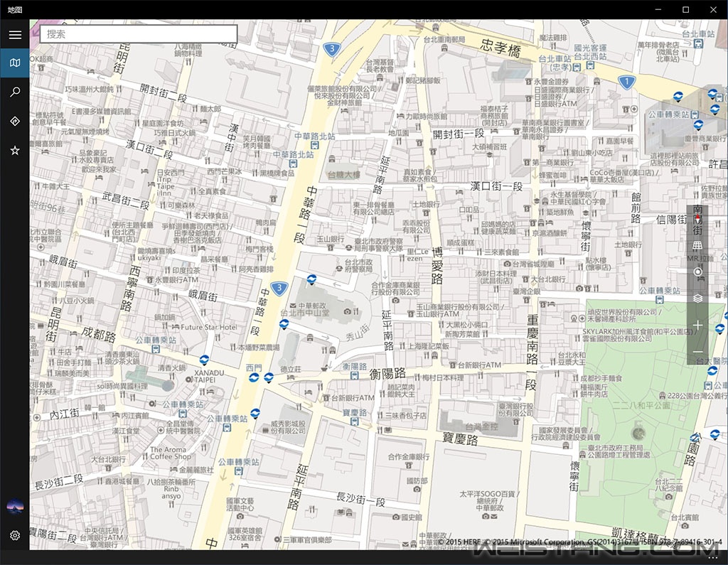Zoom in with the plus button
The height and width of the screenshot is (565, 728).
tap(698, 325)
